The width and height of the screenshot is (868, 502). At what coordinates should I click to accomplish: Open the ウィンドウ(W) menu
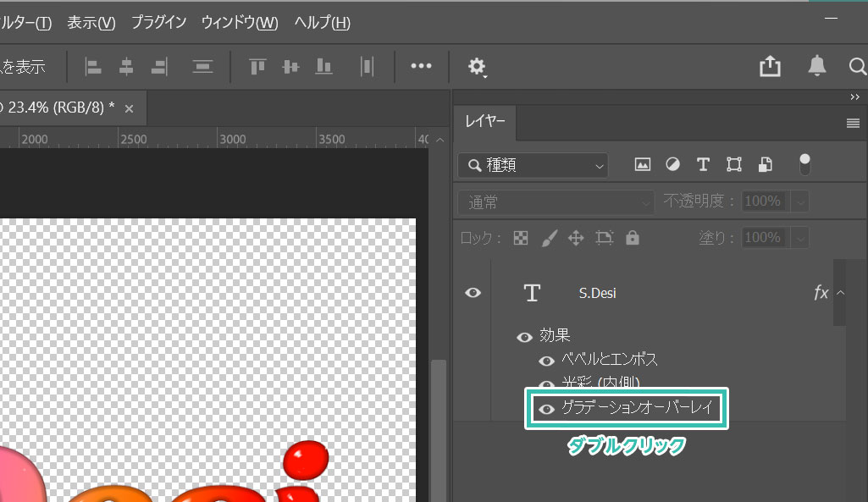pyautogui.click(x=240, y=23)
